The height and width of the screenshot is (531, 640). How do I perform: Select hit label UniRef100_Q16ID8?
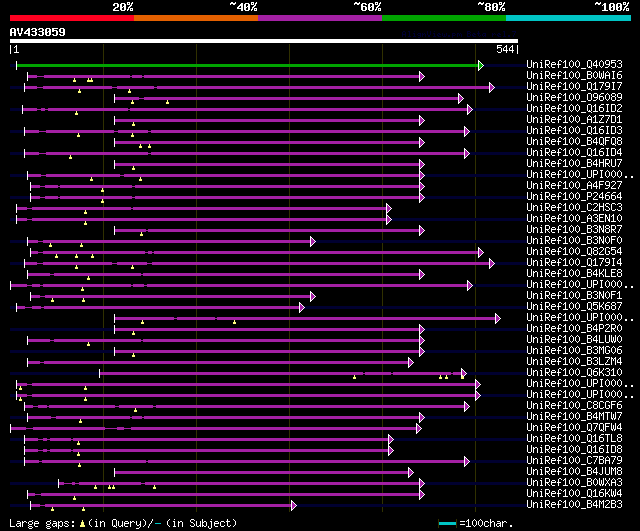[x=574, y=450]
